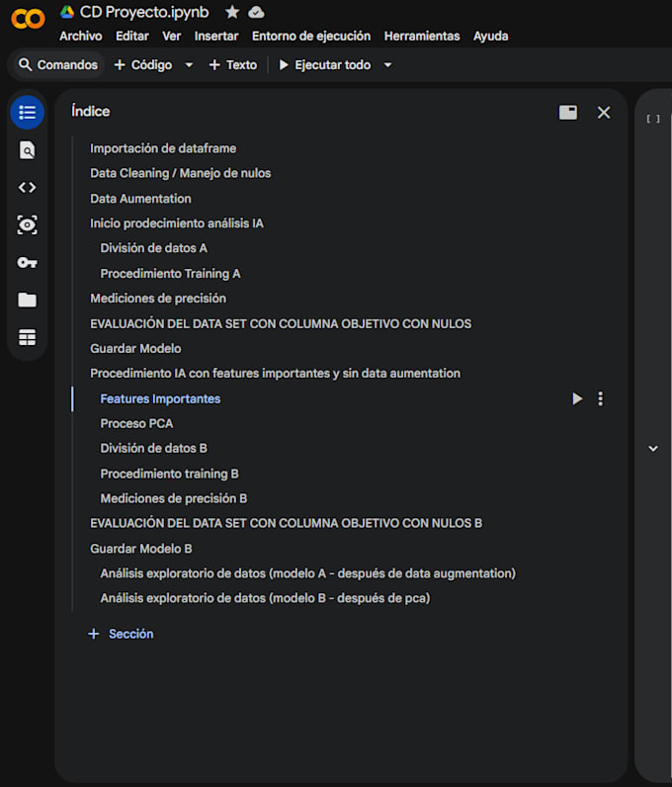Open the Archivo menu
The height and width of the screenshot is (787, 672).
[81, 37]
